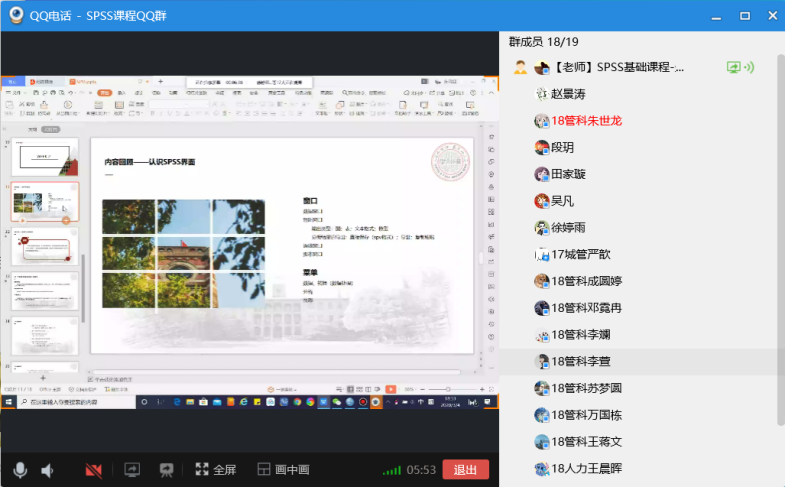
Task: Select member 徐婷雨
Action: tap(568, 228)
